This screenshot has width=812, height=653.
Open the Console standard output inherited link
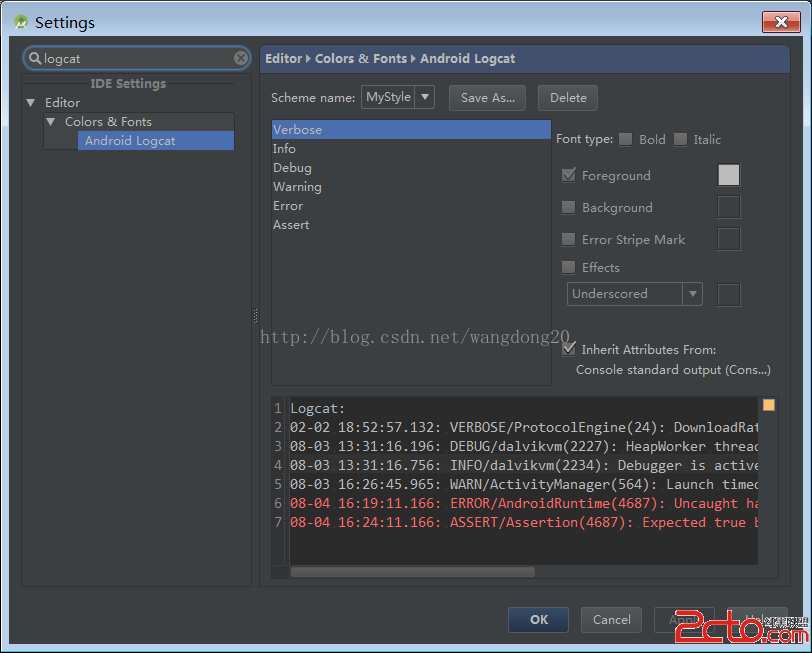(x=673, y=370)
